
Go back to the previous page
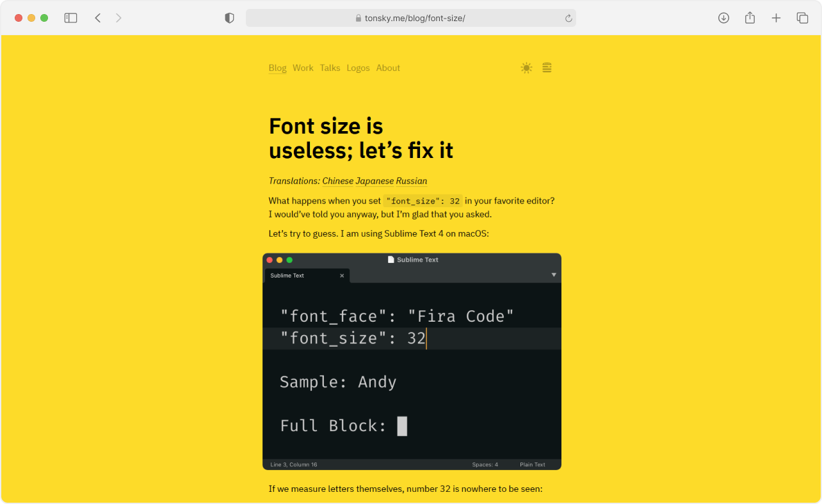[98, 18]
